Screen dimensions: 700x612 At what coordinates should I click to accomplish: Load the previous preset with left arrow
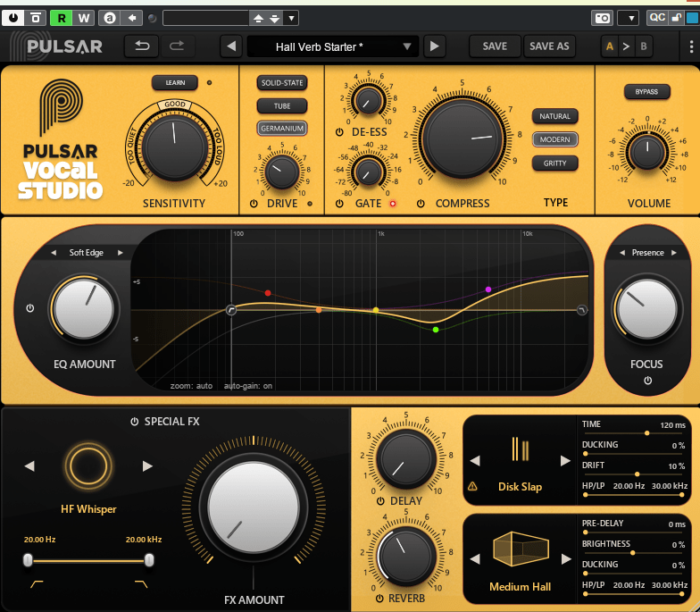(231, 46)
